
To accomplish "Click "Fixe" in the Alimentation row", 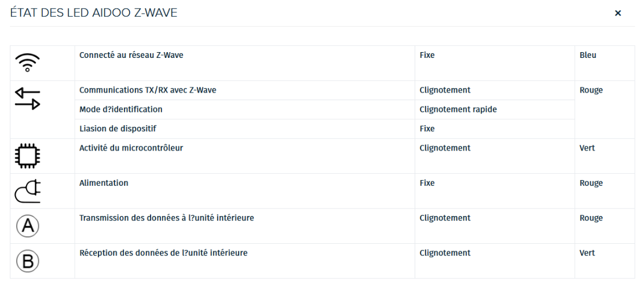I will coord(427,183).
